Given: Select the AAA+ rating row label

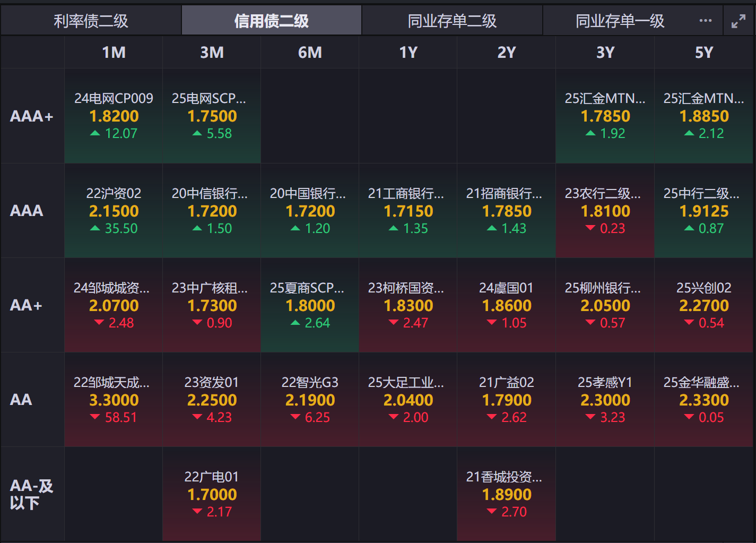Looking at the screenshot, I should point(32,116).
